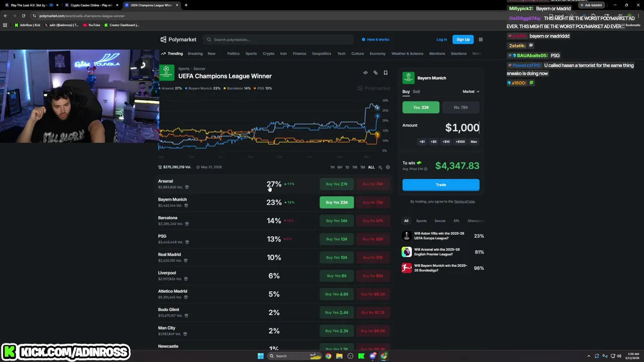Click gift icon under Man City

pyautogui.click(x=185, y=334)
